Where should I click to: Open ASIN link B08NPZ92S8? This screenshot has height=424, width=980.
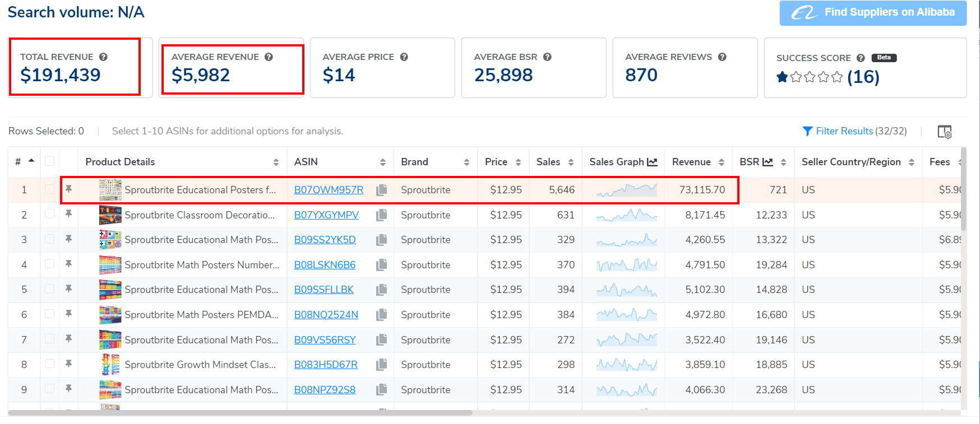pyautogui.click(x=325, y=390)
